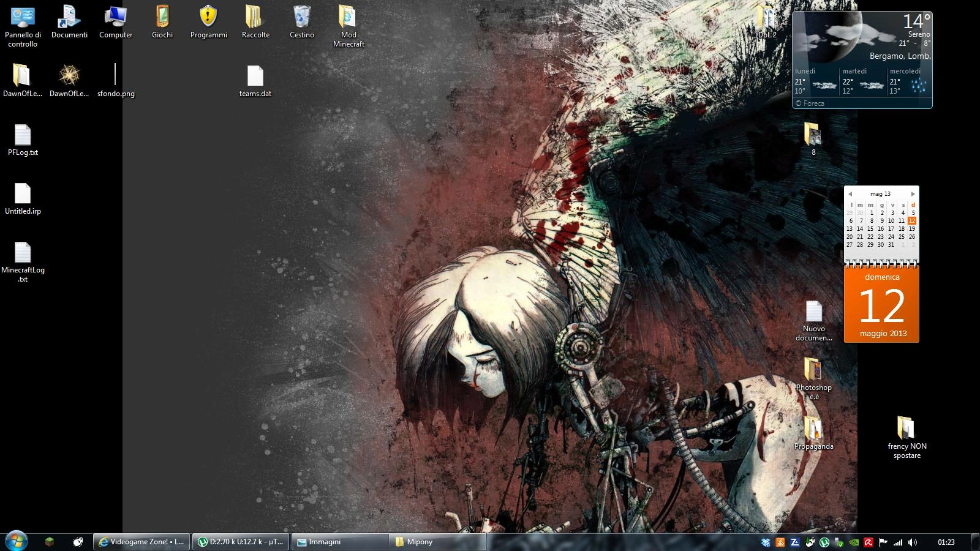Viewport: 980px width, 551px height.
Task: Click the Action Center flag tray icon
Action: point(883,542)
